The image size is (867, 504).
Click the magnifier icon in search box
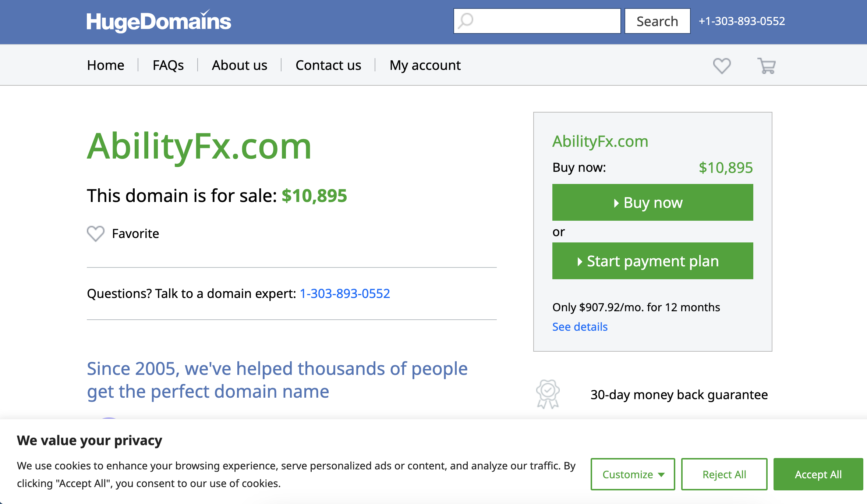[x=466, y=21]
